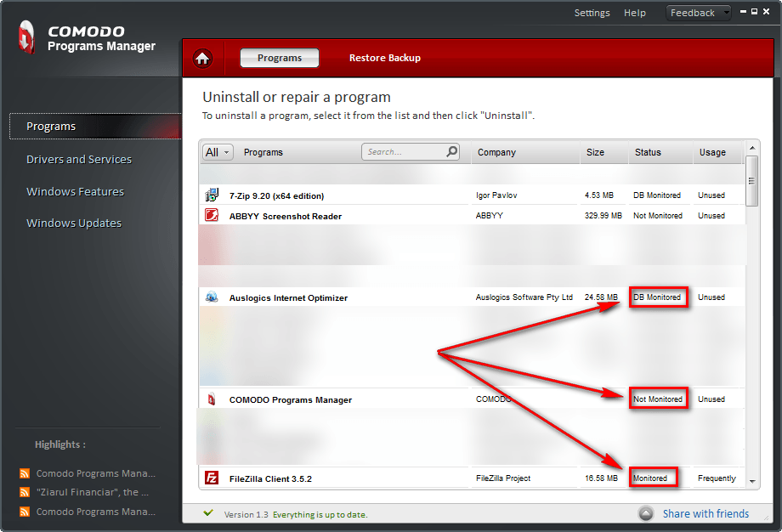
Task: Click the Comodo logo in header
Action: click(27, 37)
